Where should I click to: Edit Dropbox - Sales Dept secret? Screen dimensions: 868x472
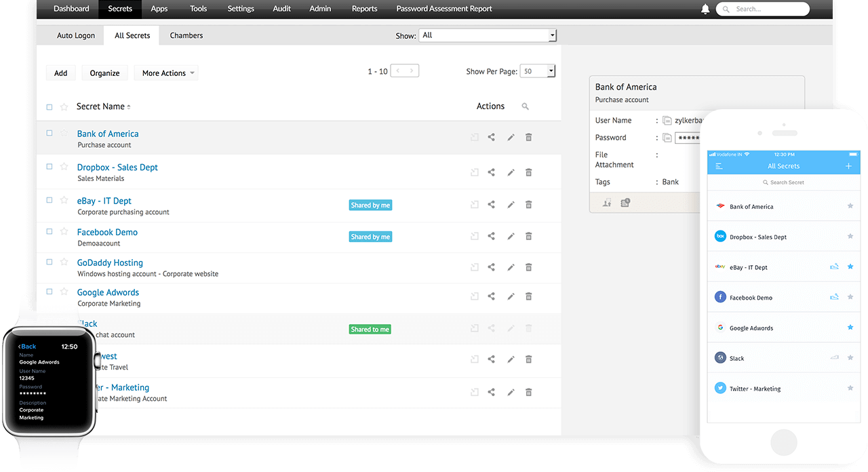click(511, 172)
